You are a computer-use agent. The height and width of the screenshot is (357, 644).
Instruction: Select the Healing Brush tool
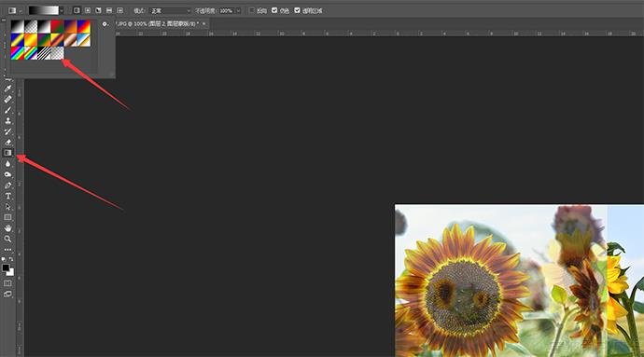tap(7, 99)
